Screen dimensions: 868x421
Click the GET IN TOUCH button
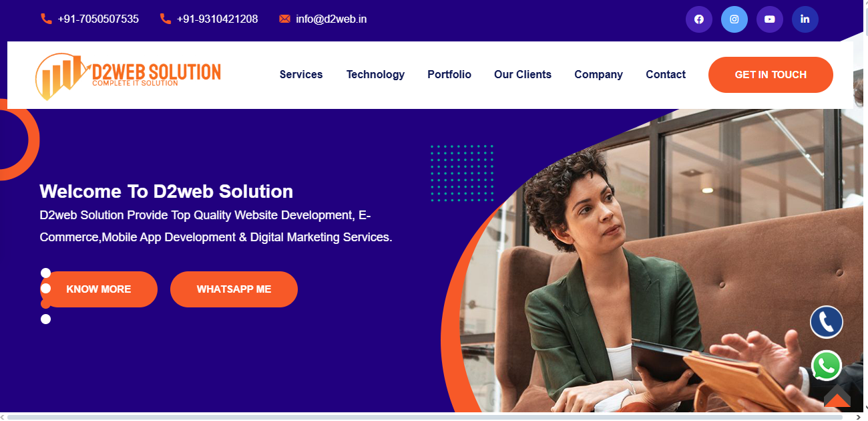771,75
